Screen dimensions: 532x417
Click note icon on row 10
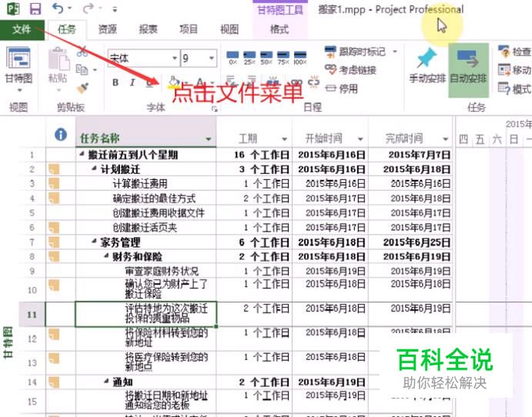54,285
